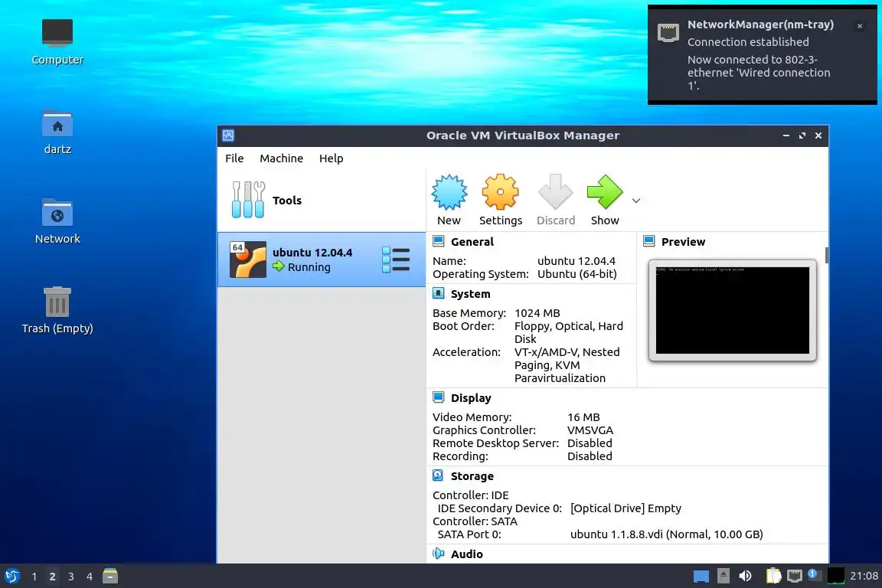Click the '16 MB' video memory value
The height and width of the screenshot is (588, 882).
(583, 417)
